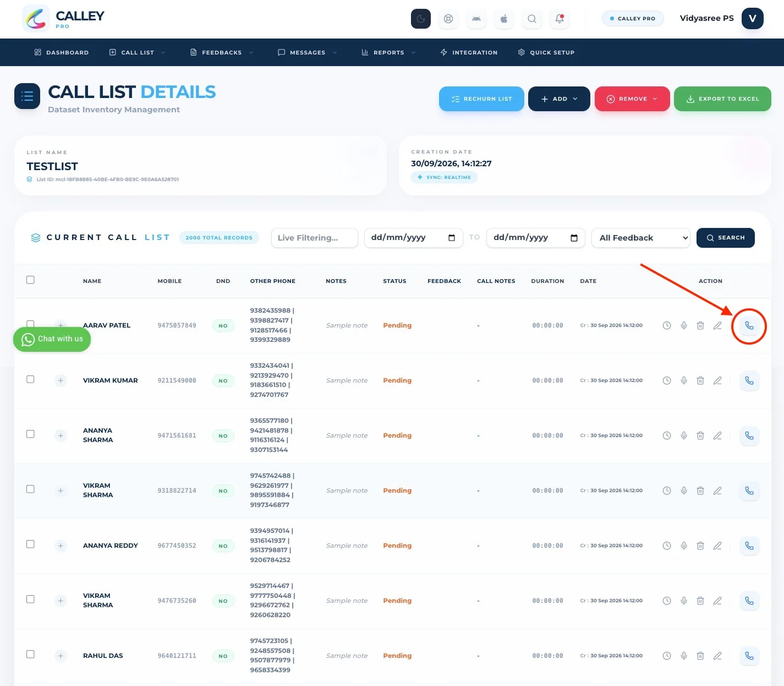The width and height of the screenshot is (784, 686).
Task: Select all records with header checkbox
Action: pos(30,280)
